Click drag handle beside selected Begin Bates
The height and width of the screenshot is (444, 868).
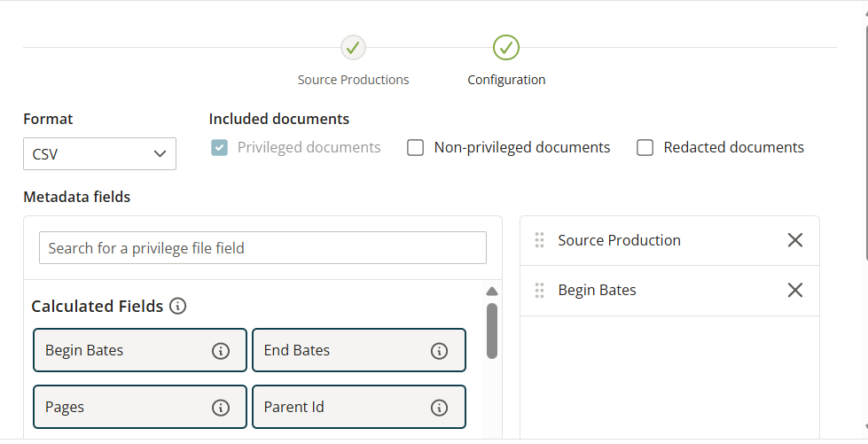(539, 291)
